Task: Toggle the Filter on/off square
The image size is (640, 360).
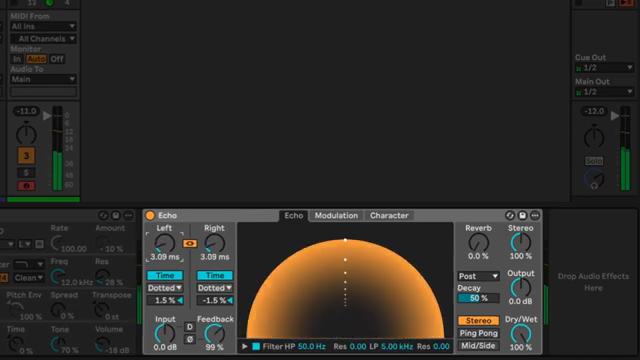Action: [256, 347]
